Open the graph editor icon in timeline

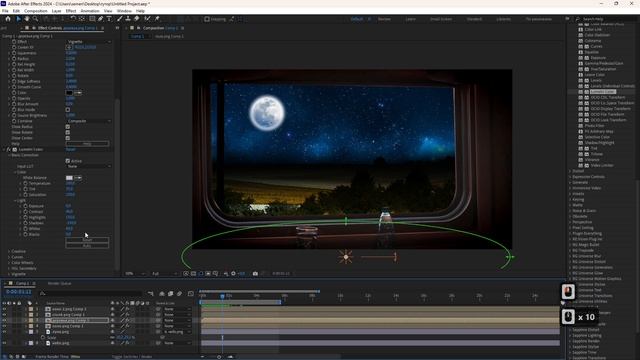point(191,293)
